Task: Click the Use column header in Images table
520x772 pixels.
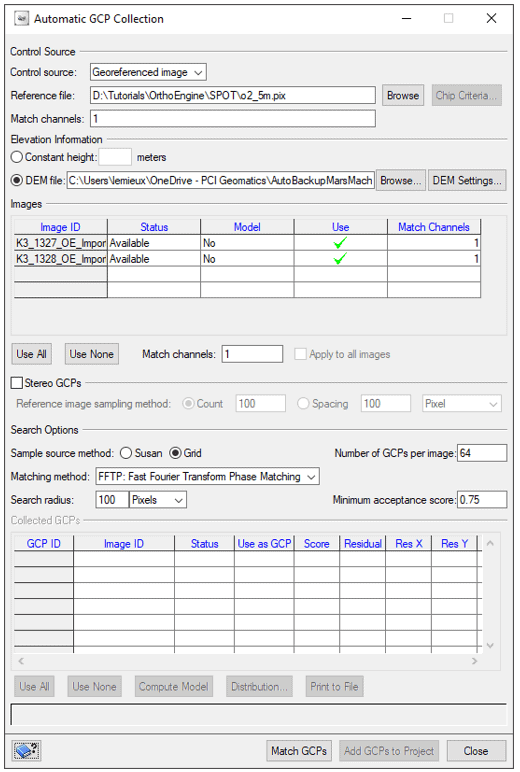Action: [x=340, y=227]
